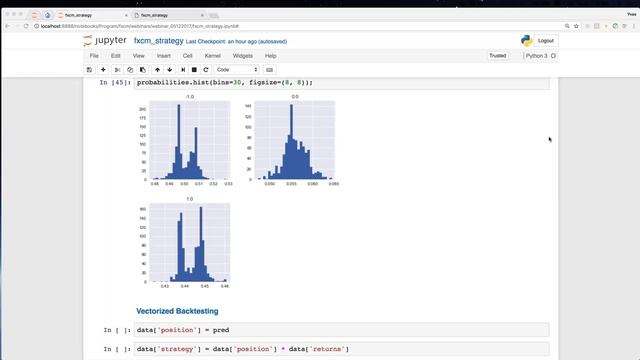
Task: Click the Trusted notebook button
Action: point(498,56)
